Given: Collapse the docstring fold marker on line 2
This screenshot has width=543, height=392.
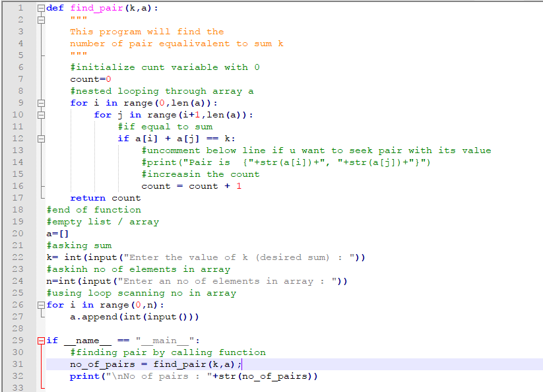Looking at the screenshot, I should point(41,20).
